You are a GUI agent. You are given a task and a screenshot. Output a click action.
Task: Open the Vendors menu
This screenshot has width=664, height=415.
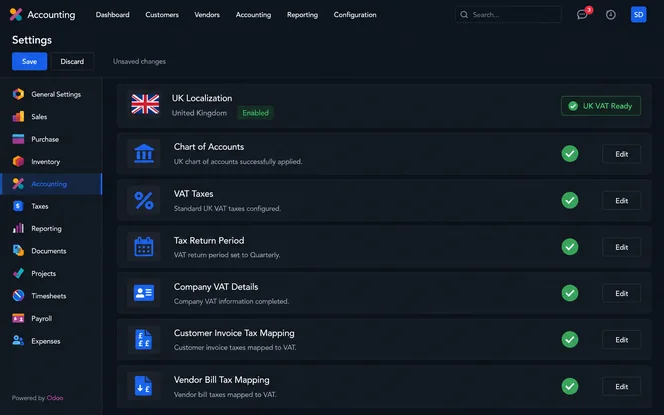(x=207, y=15)
